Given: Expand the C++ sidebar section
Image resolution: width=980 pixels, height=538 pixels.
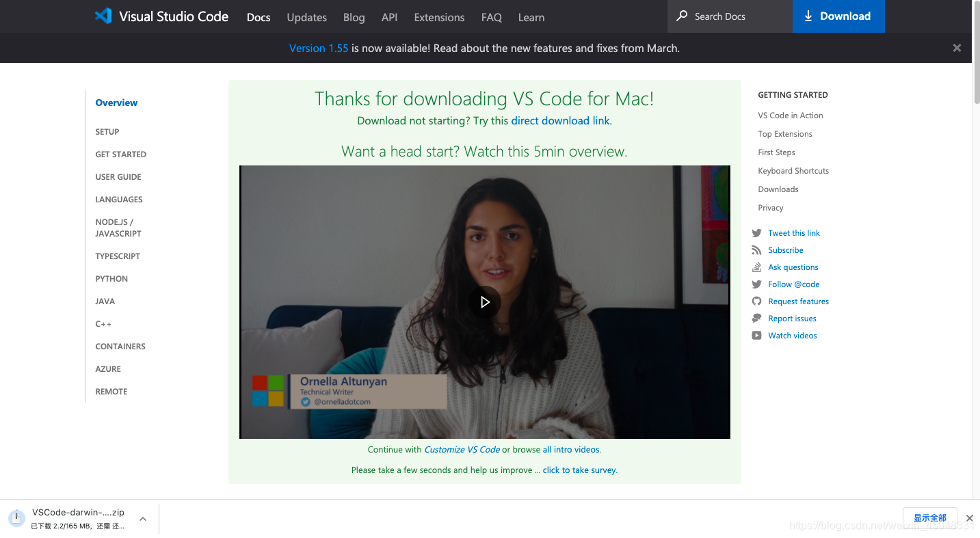Looking at the screenshot, I should click(103, 323).
